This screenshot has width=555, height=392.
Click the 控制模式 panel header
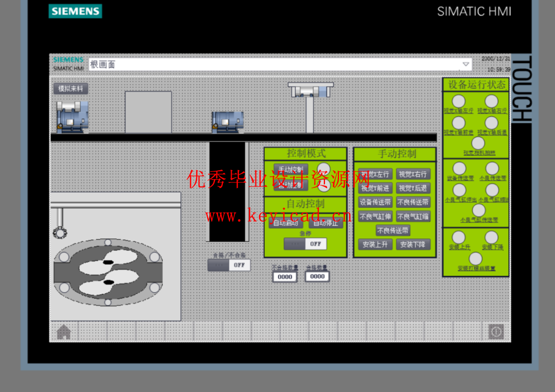[306, 153]
